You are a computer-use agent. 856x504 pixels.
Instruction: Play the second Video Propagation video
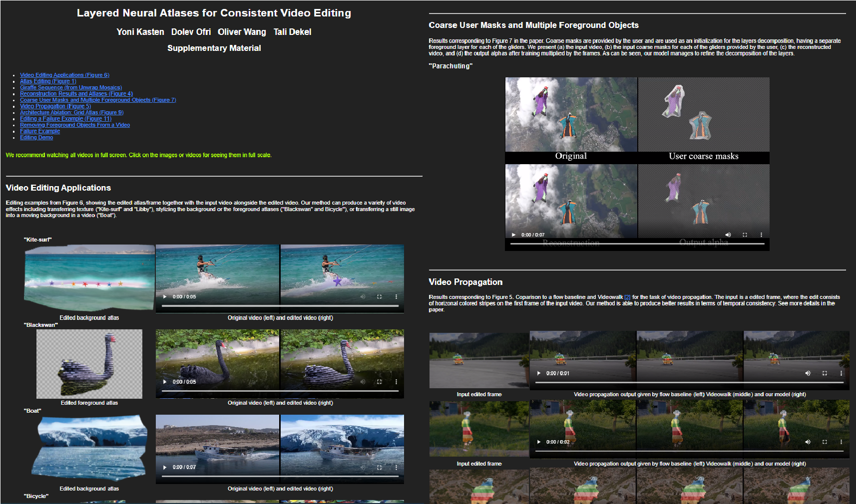click(x=539, y=442)
